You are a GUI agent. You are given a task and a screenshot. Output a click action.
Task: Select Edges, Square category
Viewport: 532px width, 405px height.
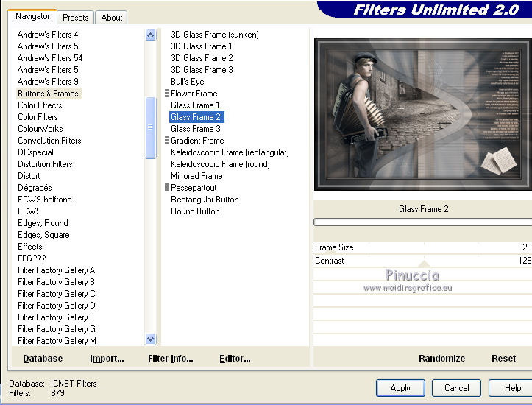click(x=43, y=235)
